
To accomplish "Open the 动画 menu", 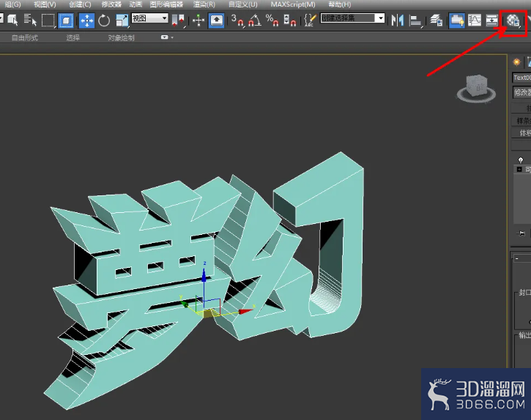I will [135, 4].
